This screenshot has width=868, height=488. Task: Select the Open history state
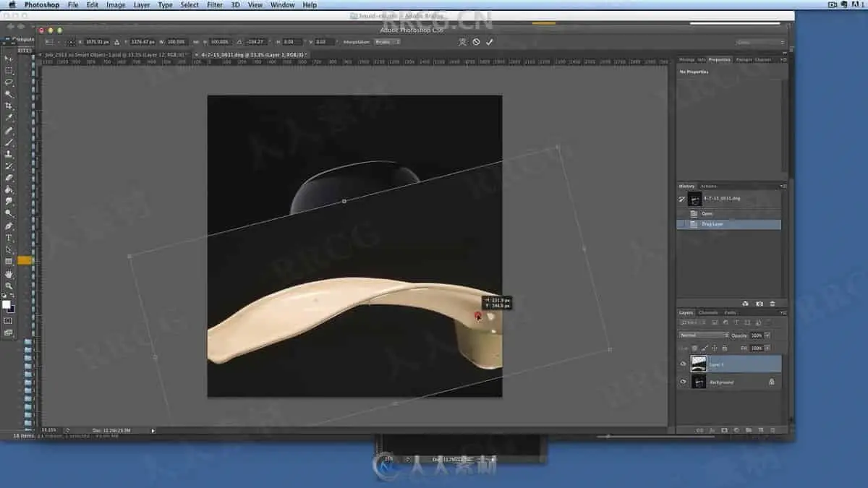click(x=729, y=213)
